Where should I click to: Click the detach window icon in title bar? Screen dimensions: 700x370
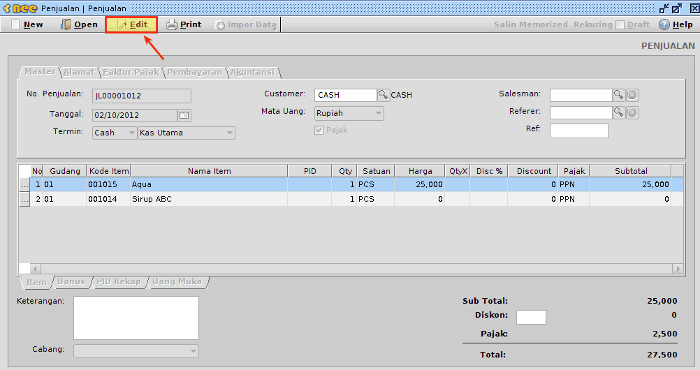[x=664, y=8]
